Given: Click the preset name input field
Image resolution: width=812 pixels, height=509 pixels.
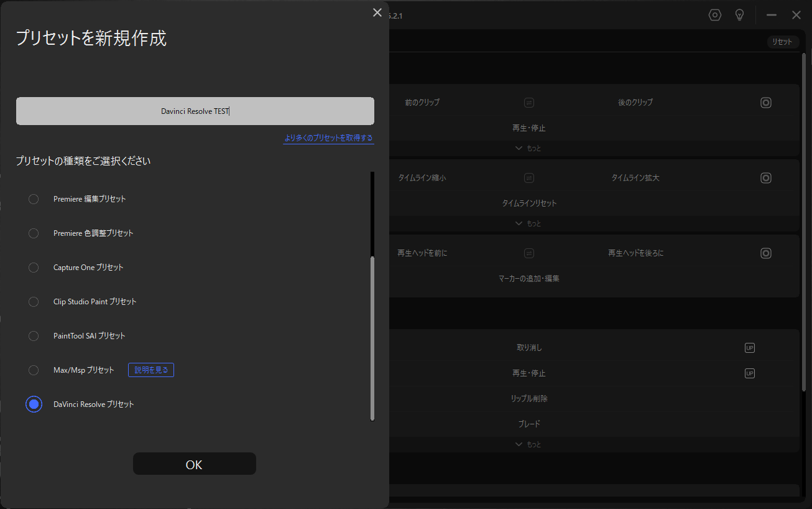Looking at the screenshot, I should pos(195,111).
